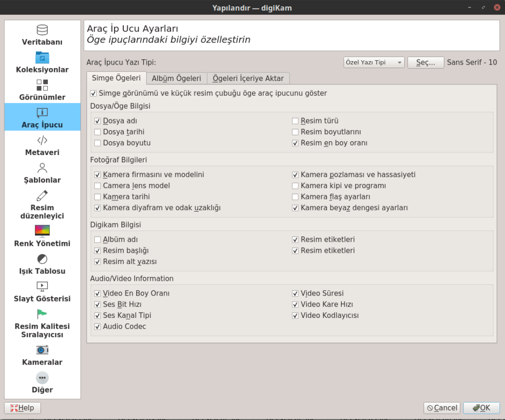The image size is (505, 420).
Task: Open Help for this dialog
Action: coord(23,408)
